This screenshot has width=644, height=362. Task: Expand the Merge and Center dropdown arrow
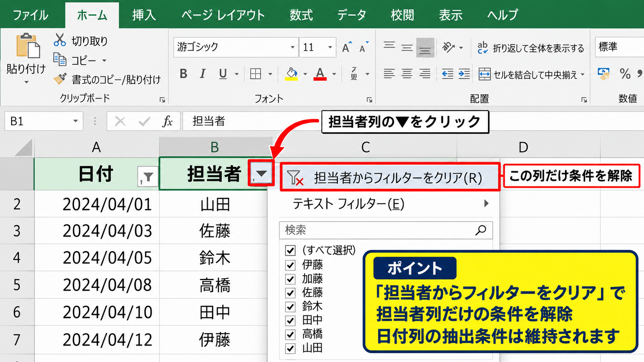coord(582,74)
